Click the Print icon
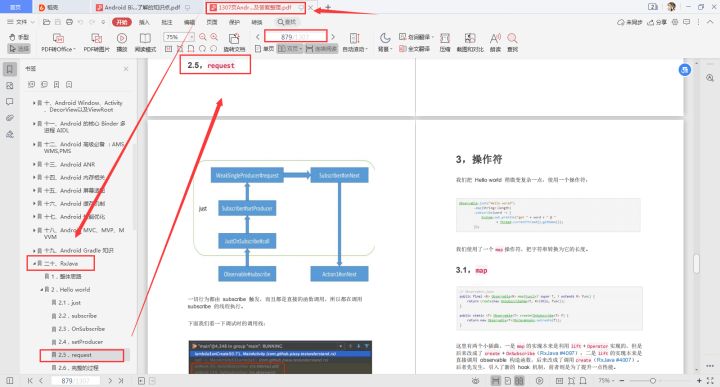The height and width of the screenshot is (387, 720). click(x=69, y=22)
